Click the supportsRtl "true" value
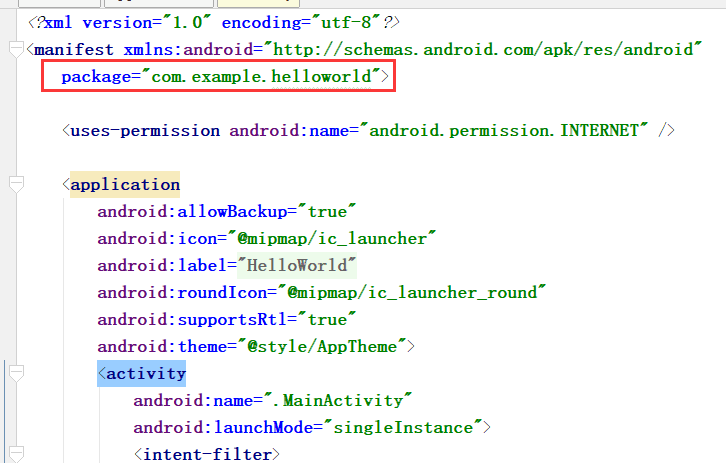The height and width of the screenshot is (463, 726). click(327, 319)
